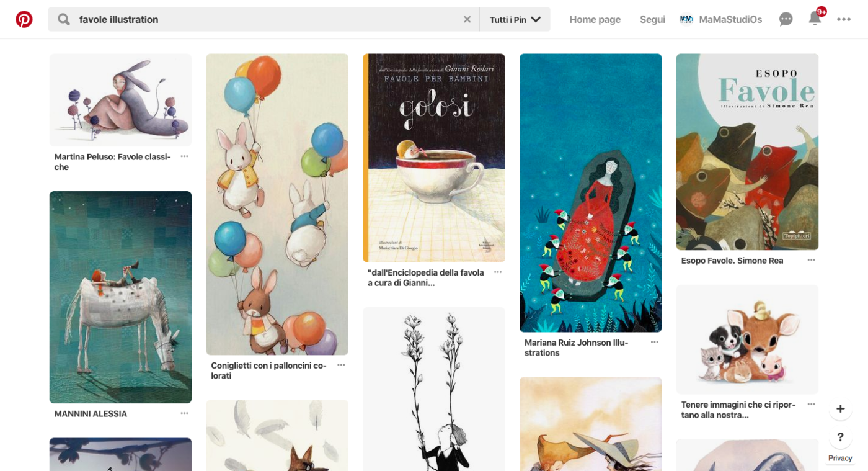
Task: Expand the Tutti i Pin dropdown
Action: point(515,19)
